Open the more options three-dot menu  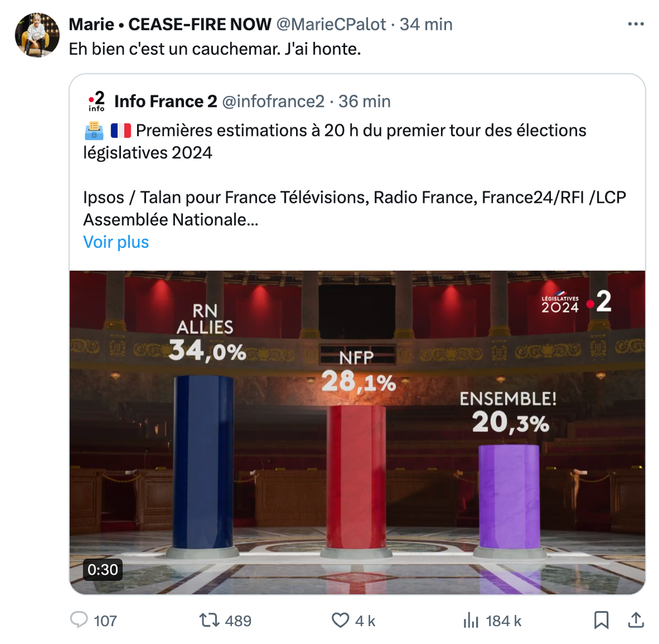635,24
